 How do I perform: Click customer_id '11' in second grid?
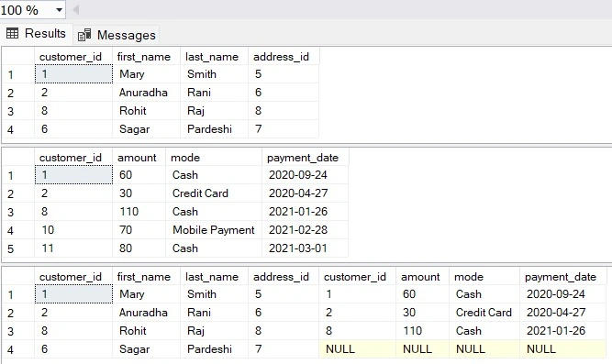tap(73, 248)
